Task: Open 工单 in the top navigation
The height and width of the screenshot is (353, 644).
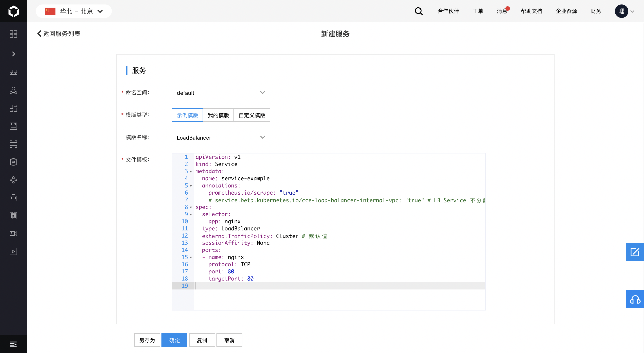Action: tap(478, 11)
